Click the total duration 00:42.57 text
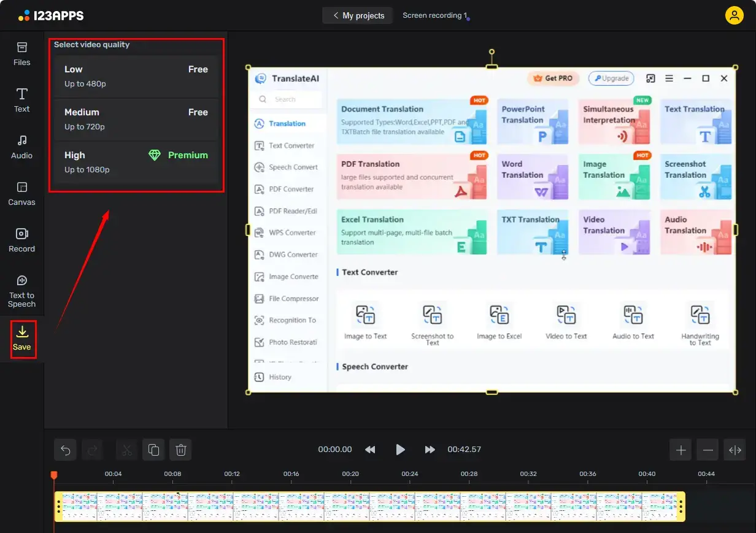The height and width of the screenshot is (533, 756). [464, 450]
